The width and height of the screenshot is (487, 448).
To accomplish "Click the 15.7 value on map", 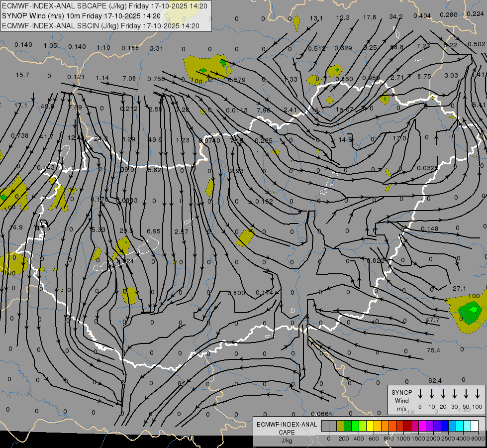I will (x=22, y=75).
